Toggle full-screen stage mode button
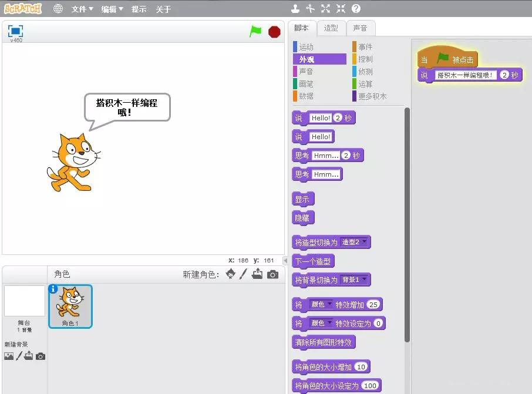Viewport: 532px width, 394px height. pyautogui.click(x=15, y=31)
